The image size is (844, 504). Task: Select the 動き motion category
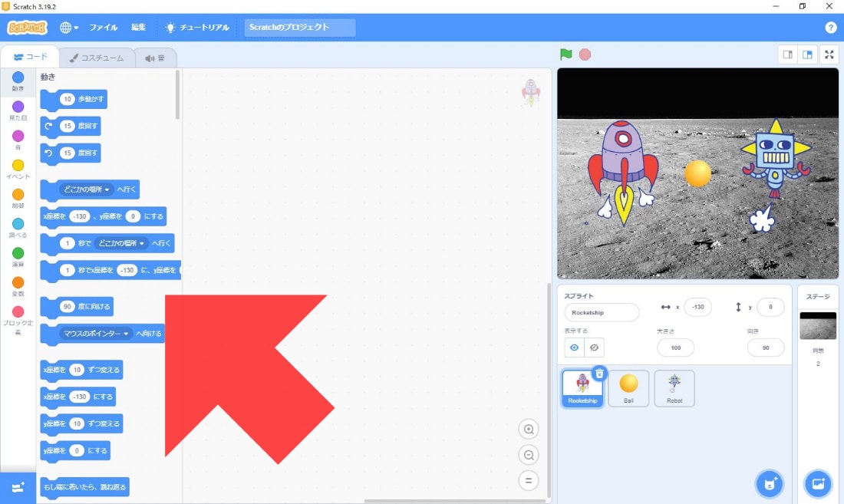18,81
